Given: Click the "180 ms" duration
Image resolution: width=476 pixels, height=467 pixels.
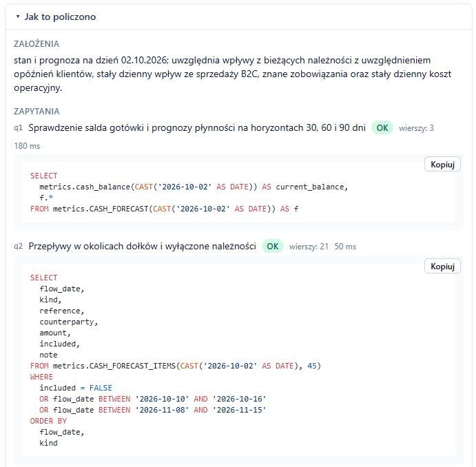Looking at the screenshot, I should pos(27,146).
